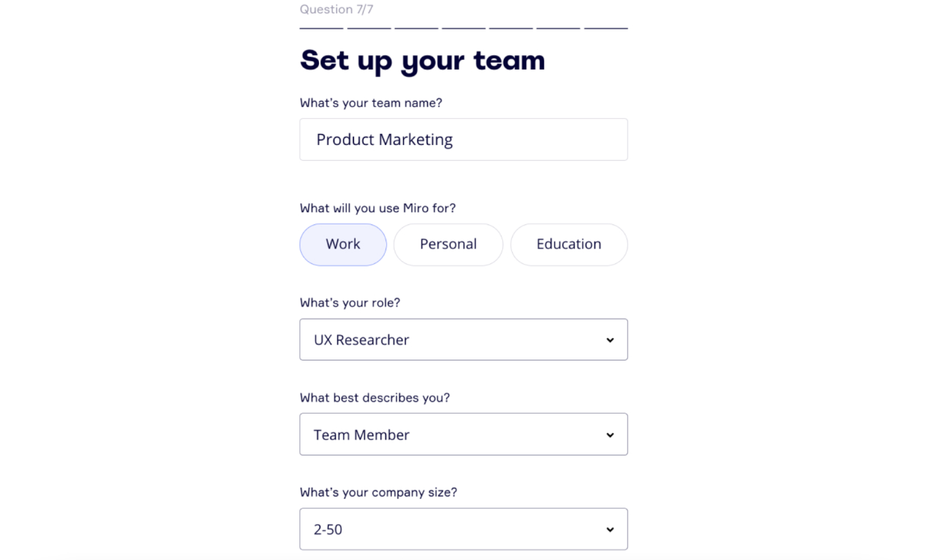This screenshot has height=560, width=950.
Task: Click the Question 7/7 label
Action: pyautogui.click(x=336, y=9)
